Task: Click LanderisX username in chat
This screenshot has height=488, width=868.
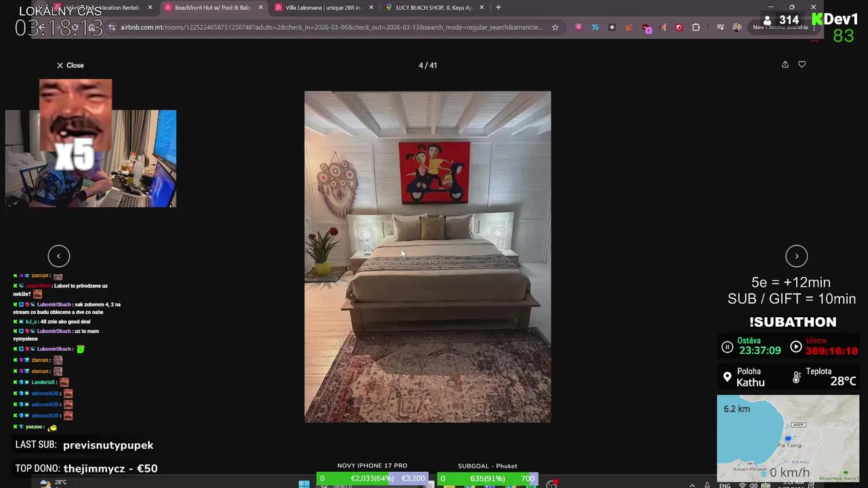Action: [43, 382]
